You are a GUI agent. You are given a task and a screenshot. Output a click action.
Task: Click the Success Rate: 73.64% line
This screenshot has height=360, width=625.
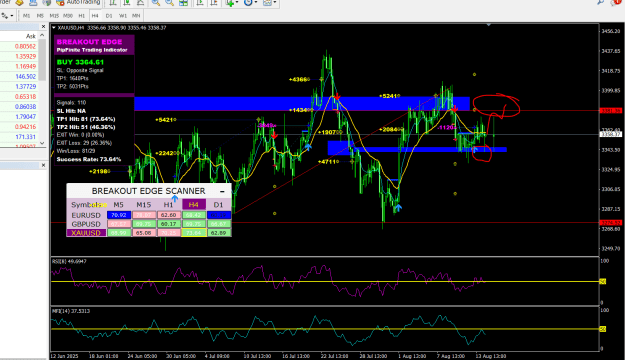pyautogui.click(x=89, y=159)
